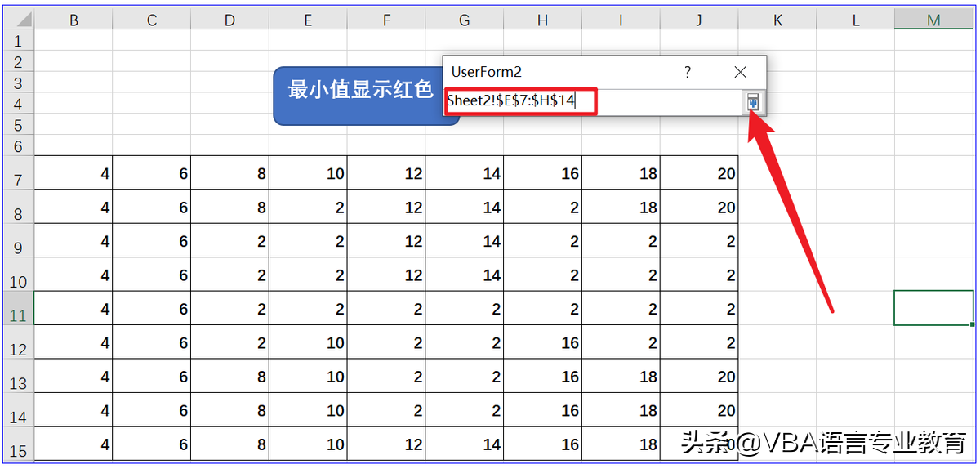Screen dimensions: 980x469
Task: Select column J header
Action: [699, 20]
